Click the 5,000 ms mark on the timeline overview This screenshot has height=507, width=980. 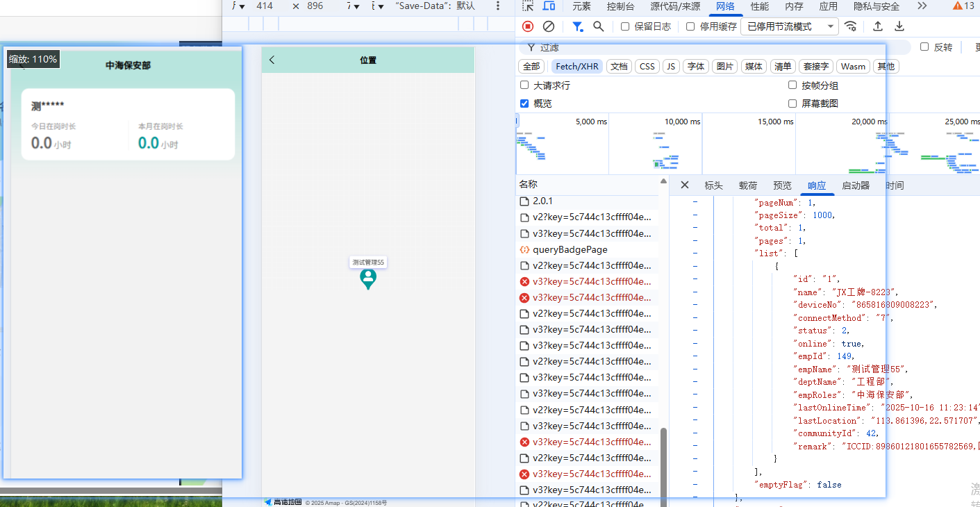tap(591, 121)
